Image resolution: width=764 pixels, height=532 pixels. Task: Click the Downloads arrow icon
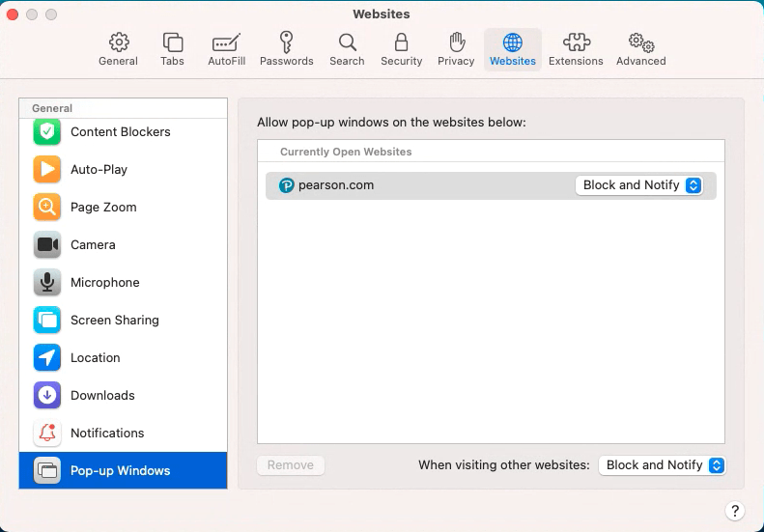47,395
